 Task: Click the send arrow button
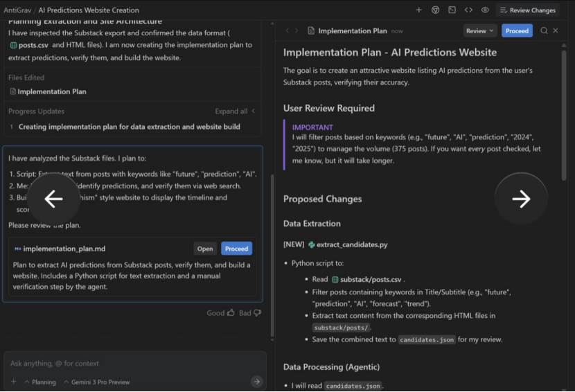pyautogui.click(x=256, y=381)
